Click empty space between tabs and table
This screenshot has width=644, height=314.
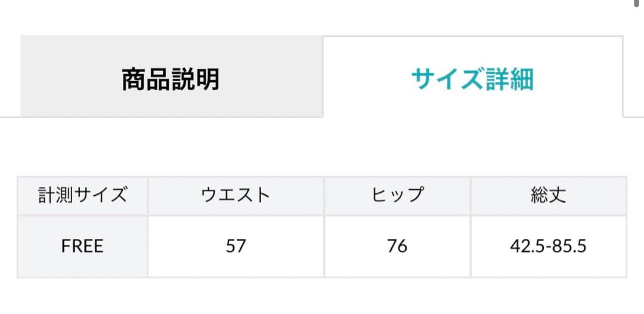(x=322, y=147)
